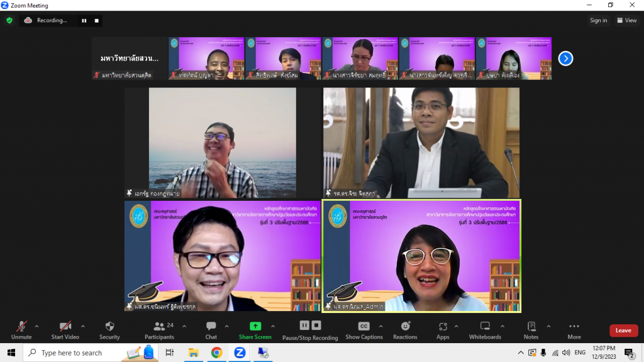Open the Security shield icon
The image size is (644, 362).
coord(109,327)
